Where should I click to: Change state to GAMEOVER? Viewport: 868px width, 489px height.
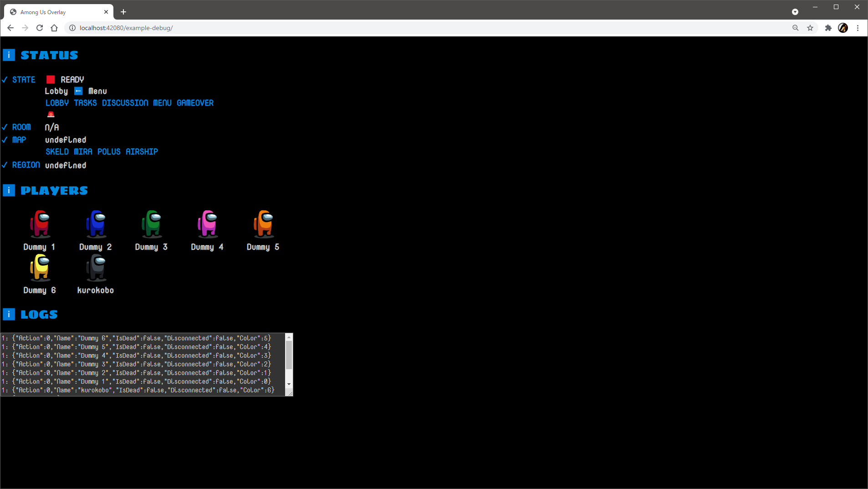(195, 103)
